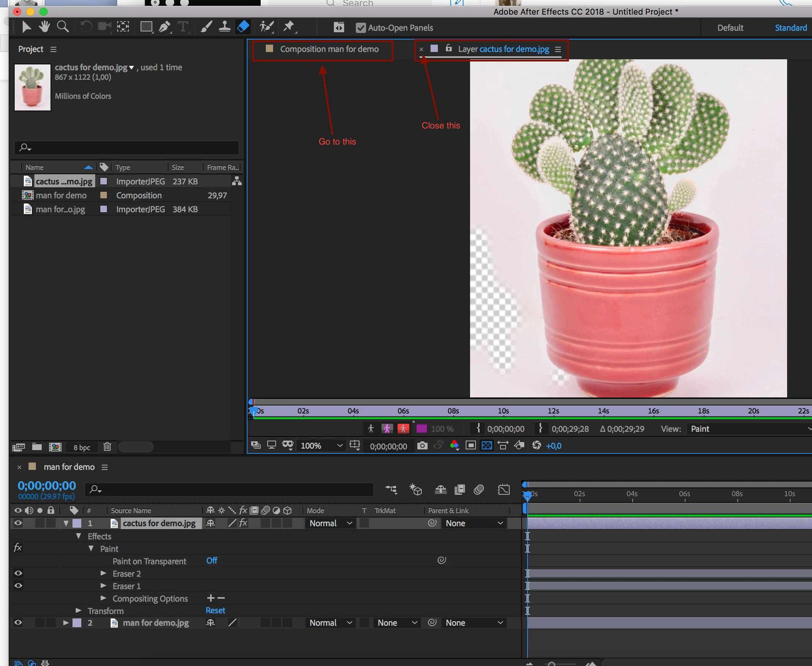Click Reset next to Transform
This screenshot has height=666, width=812.
coord(215,610)
